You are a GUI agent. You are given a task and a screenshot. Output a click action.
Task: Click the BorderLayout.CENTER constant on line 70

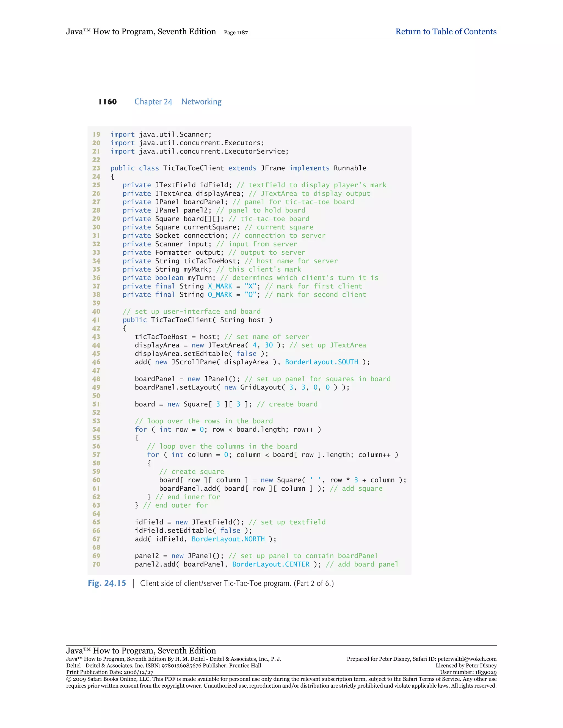pos(271,564)
